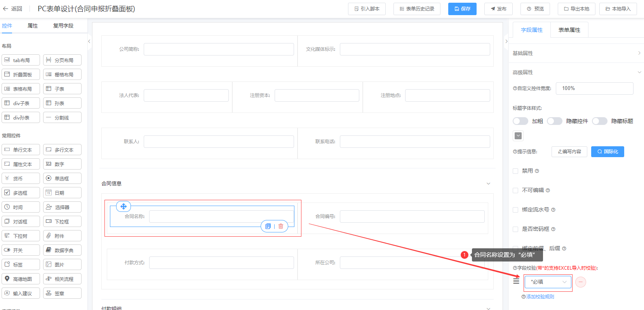Add a 下拉框 dropdown control
The image size is (644, 310).
[x=62, y=222]
